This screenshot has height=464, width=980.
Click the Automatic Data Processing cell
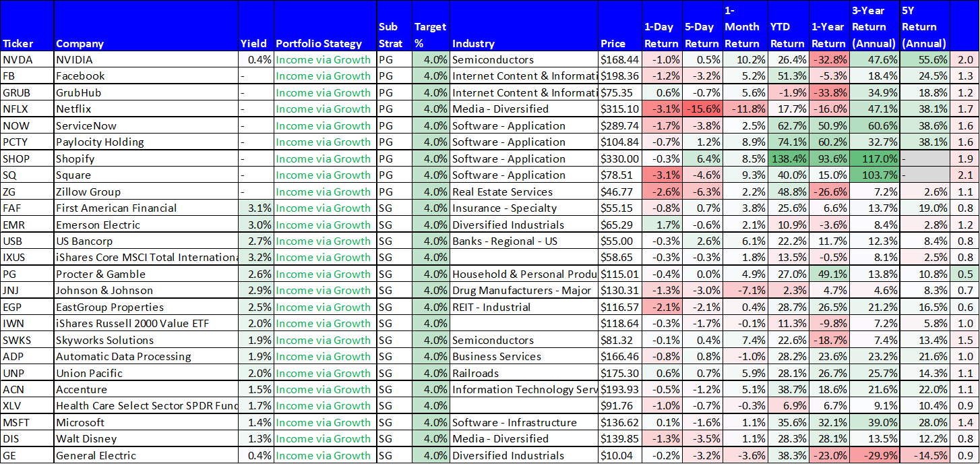[146, 356]
